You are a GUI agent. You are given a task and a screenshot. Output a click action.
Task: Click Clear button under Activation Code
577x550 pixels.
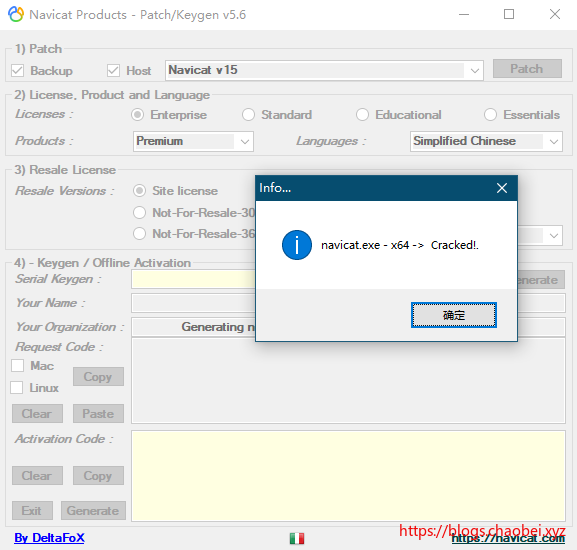(x=37, y=476)
